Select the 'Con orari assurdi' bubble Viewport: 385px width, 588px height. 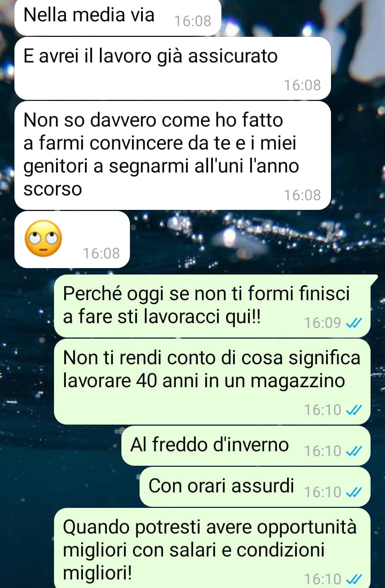[255, 487]
